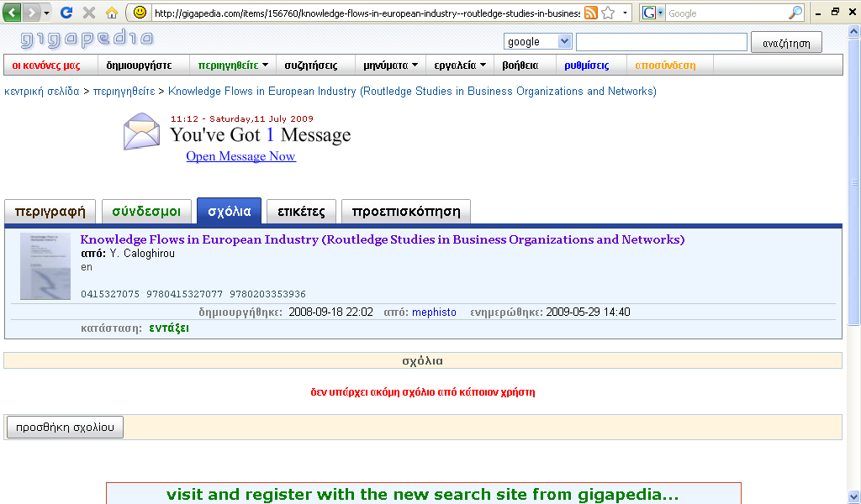Log out via αποσύνδεση
The width and height of the screenshot is (861, 504).
pos(665,66)
